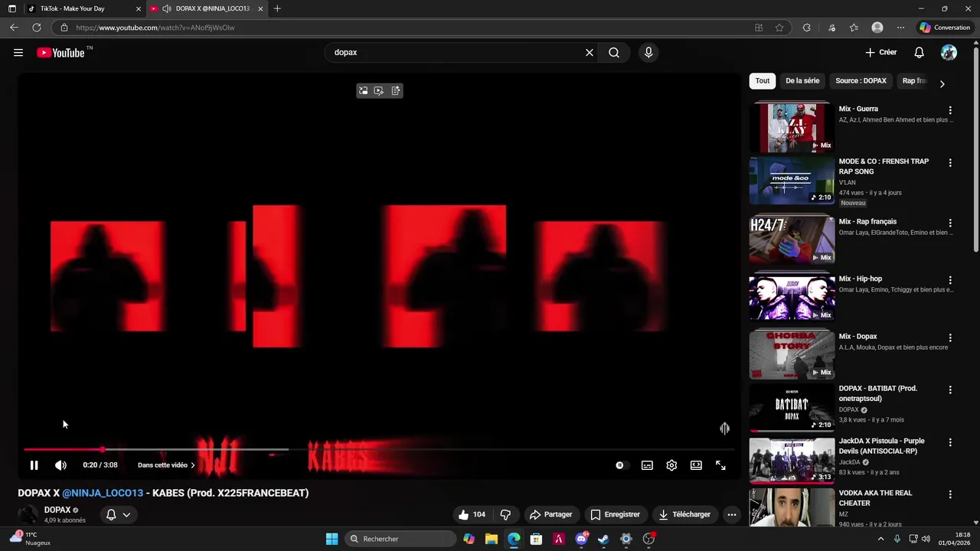
Task: Run search with magnifier button
Action: pos(614,53)
